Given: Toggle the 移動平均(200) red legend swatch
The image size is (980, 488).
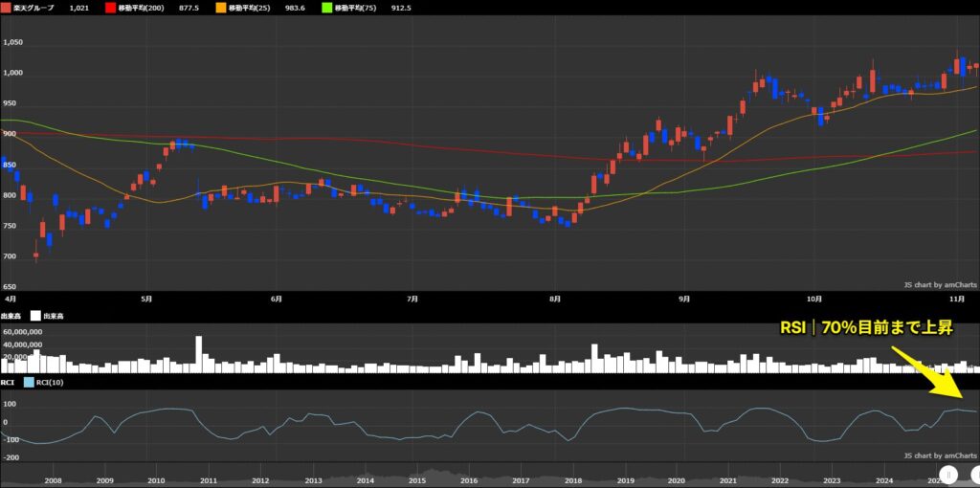Looking at the screenshot, I should point(112,8).
